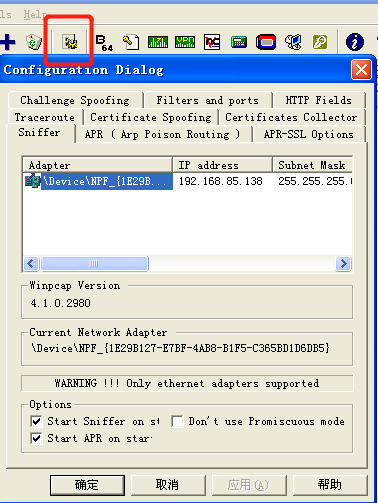Viewport: 378px width, 503px height.
Task: Open the Certificate Spoofing tab
Action: (x=151, y=117)
